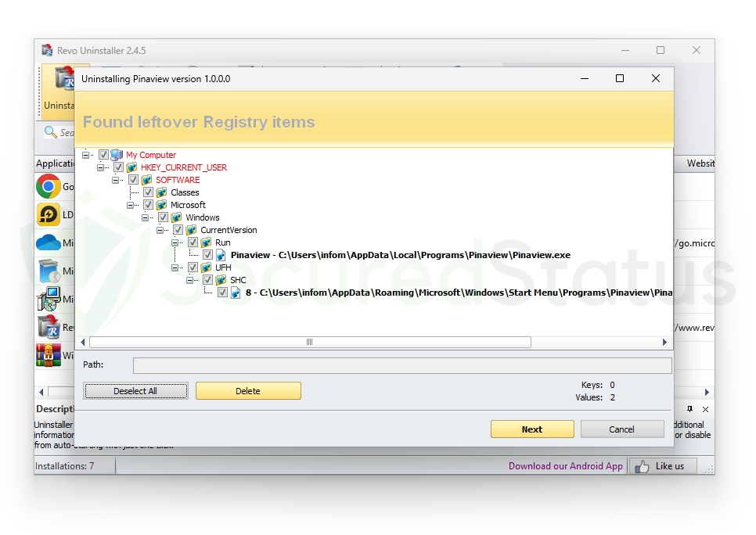Click the WinRAR icon in application list
The width and height of the screenshot is (756, 535).
coord(49,355)
